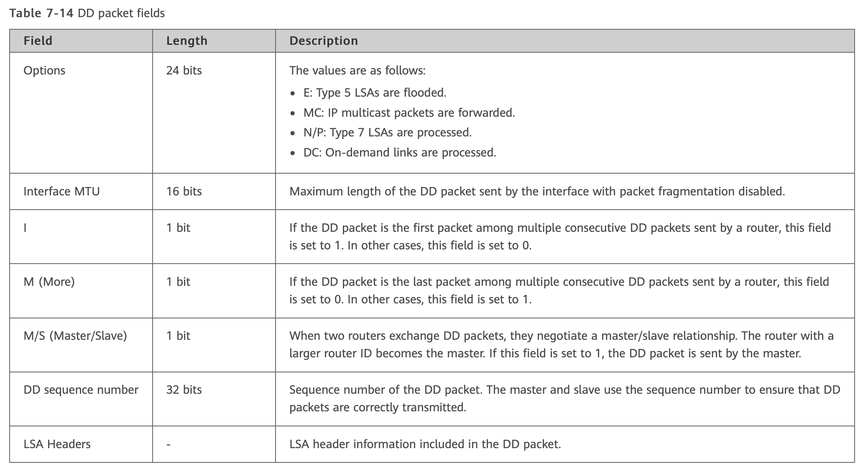Screen dimensions: 868x472
Task: Click the 16 bits length value
Action: tap(184, 191)
